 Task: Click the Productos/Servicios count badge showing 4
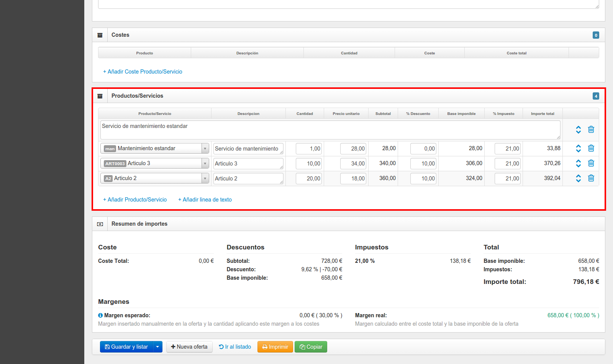[596, 96]
